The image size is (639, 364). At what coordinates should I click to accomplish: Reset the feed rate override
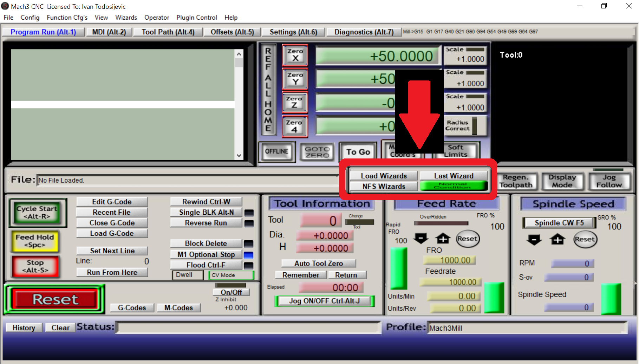467,239
